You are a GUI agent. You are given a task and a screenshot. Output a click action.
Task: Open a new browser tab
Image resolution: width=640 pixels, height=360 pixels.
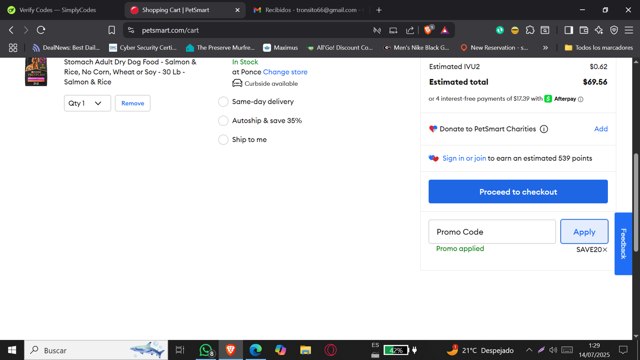tap(379, 10)
